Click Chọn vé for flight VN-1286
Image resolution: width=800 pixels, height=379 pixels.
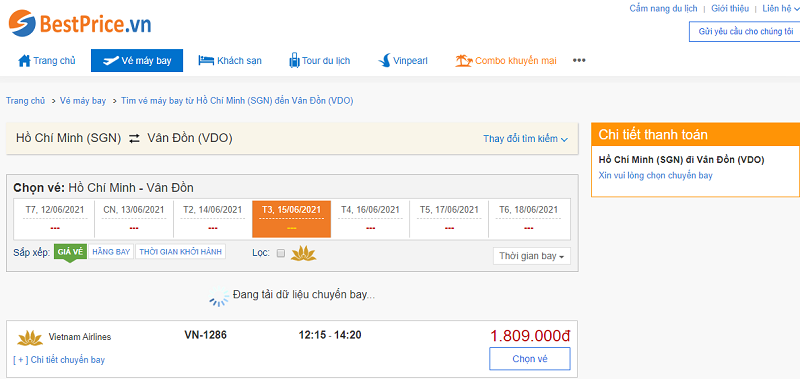[x=530, y=359]
